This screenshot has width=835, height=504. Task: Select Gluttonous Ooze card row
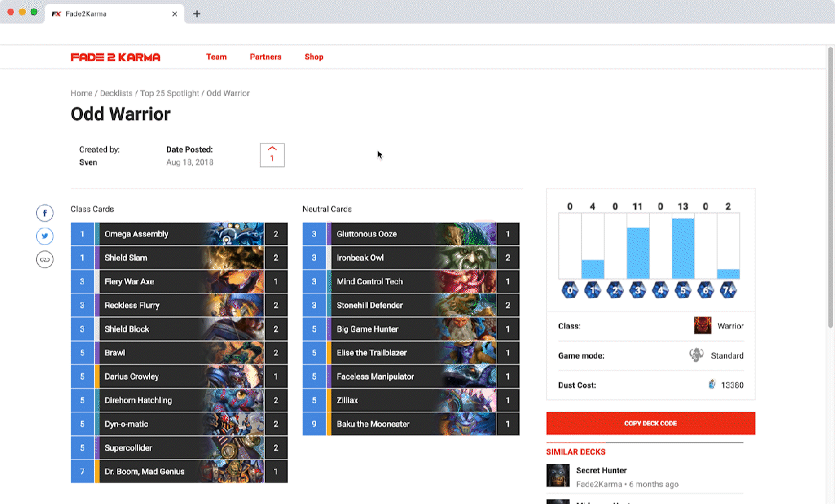click(x=411, y=234)
